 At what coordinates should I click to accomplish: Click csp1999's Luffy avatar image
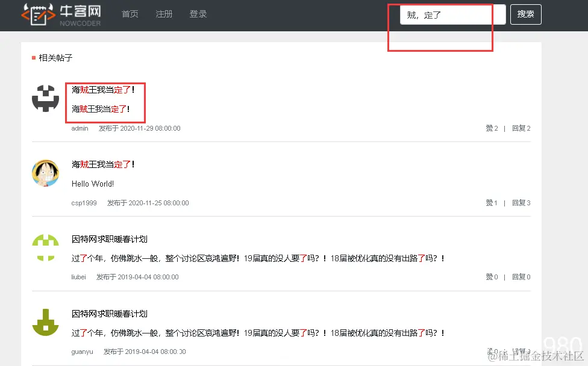point(45,175)
